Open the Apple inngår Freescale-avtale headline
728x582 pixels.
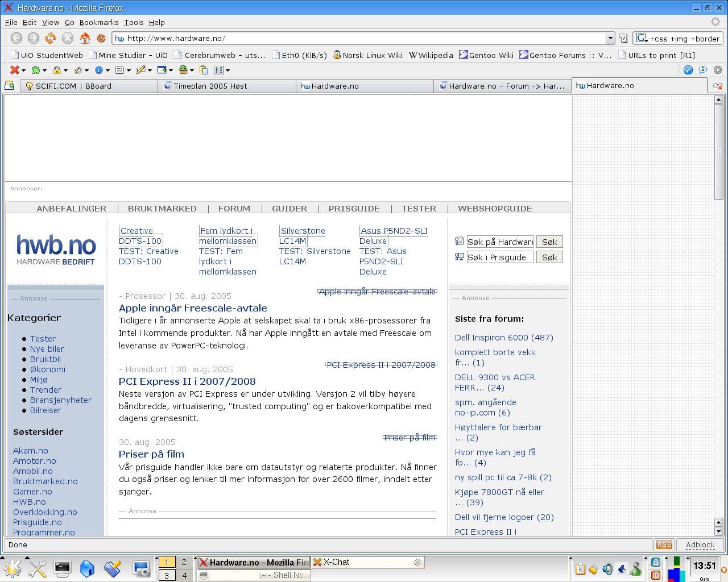pyautogui.click(x=193, y=308)
